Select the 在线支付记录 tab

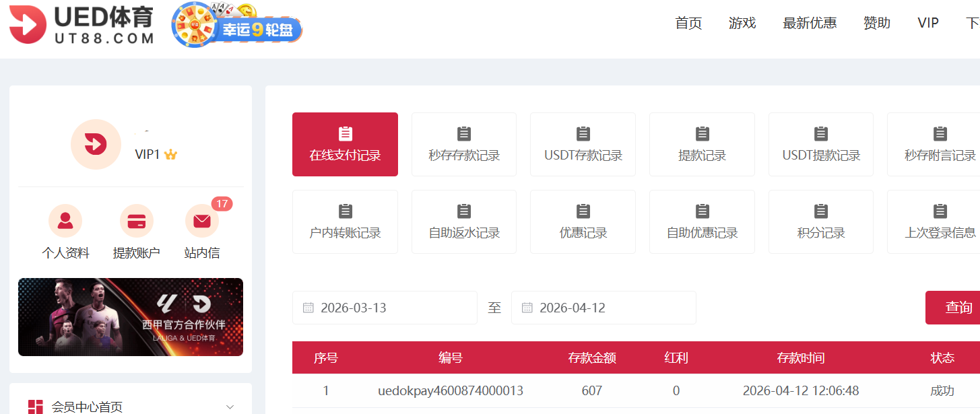pyautogui.click(x=345, y=144)
